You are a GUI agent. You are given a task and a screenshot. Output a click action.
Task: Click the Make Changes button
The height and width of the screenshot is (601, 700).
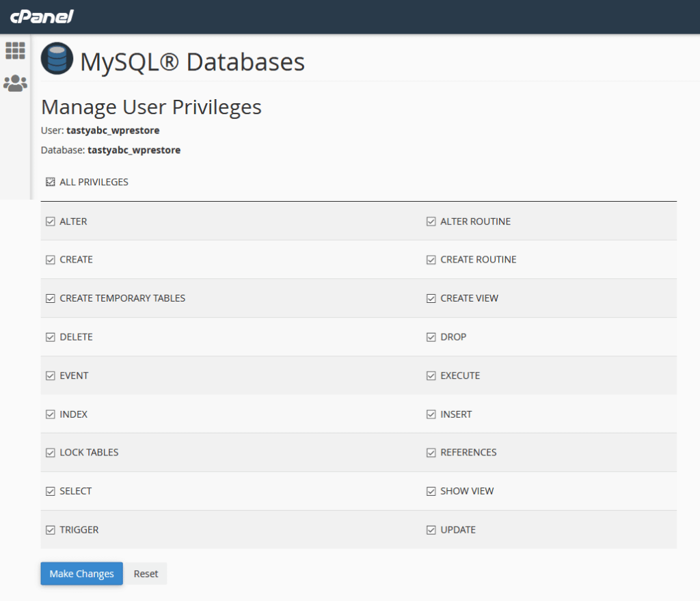81,574
